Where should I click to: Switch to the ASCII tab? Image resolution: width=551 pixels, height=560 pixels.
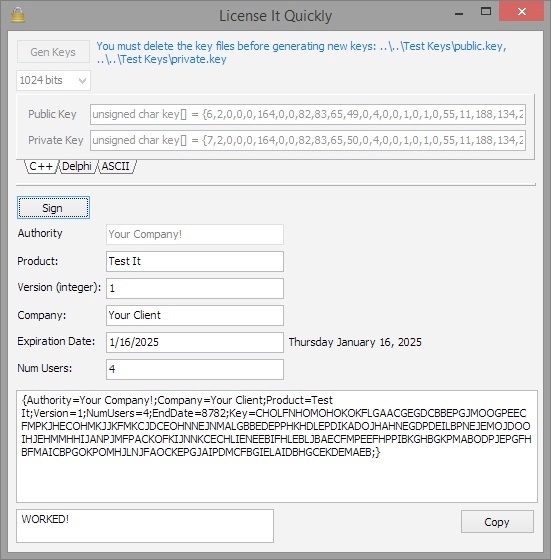pos(116,166)
